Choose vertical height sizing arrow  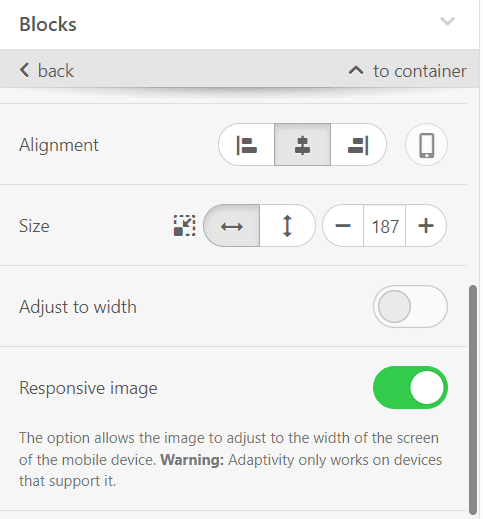(287, 226)
